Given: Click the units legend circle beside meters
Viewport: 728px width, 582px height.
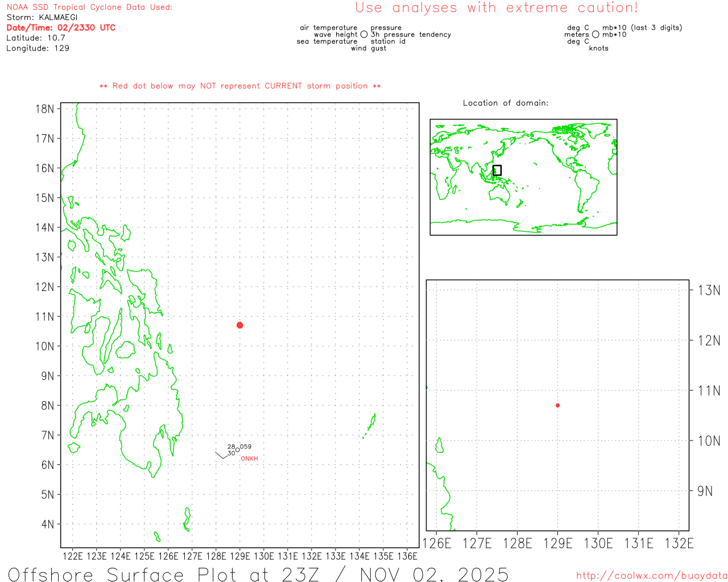Looking at the screenshot, I should [x=595, y=35].
